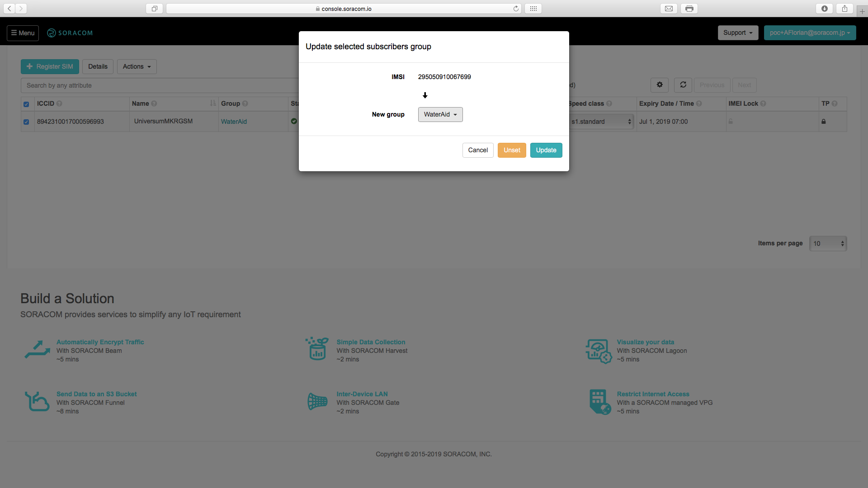
Task: Click the Safari reload page icon
Action: 516,9
